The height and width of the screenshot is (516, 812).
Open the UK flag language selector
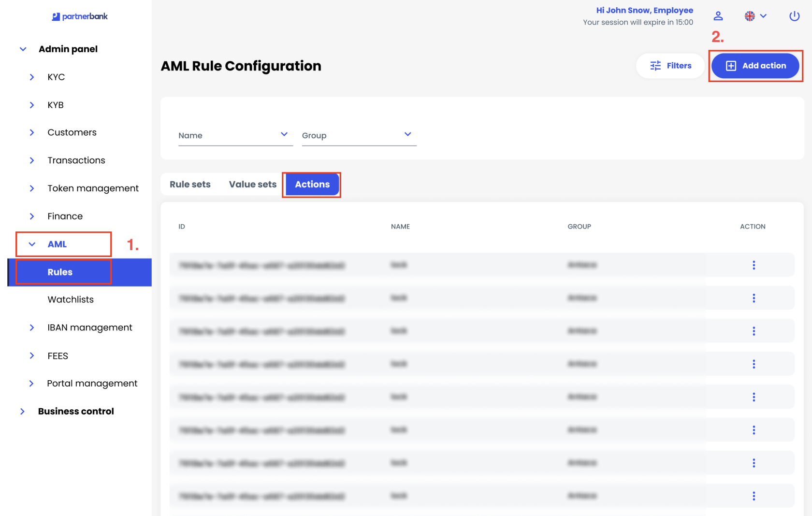click(755, 16)
